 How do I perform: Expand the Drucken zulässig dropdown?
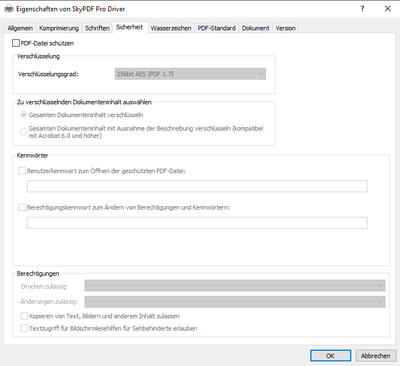[x=235, y=286]
